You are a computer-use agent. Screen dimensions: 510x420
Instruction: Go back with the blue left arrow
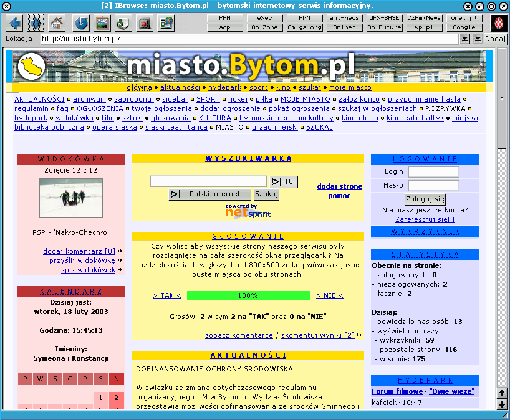[x=16, y=23]
